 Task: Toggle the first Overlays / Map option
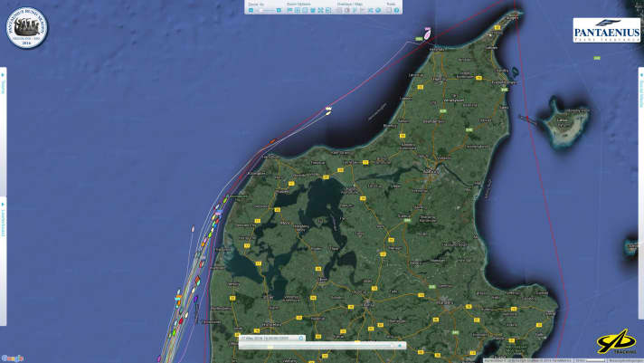click(339, 10)
